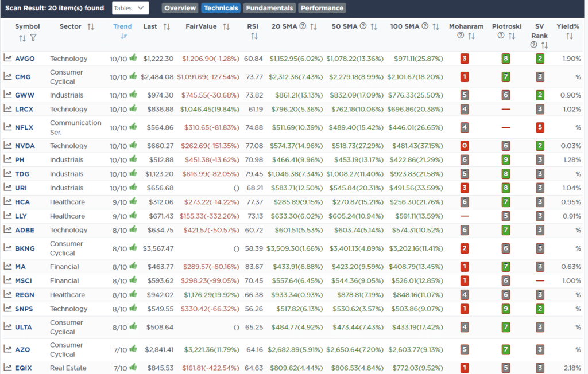Viewport: 588px width, 374px height.
Task: Select the GWW last price $974.30
Action: (x=160, y=95)
